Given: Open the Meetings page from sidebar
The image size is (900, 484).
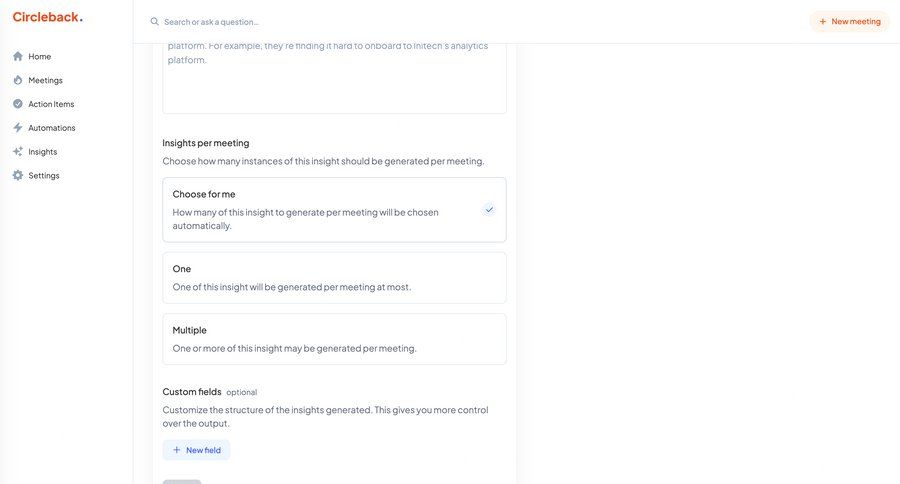Looking at the screenshot, I should pos(45,80).
